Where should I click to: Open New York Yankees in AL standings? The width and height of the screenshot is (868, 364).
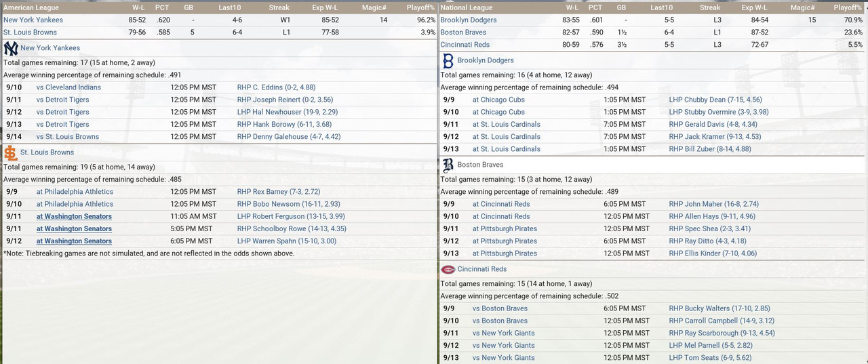[32, 20]
